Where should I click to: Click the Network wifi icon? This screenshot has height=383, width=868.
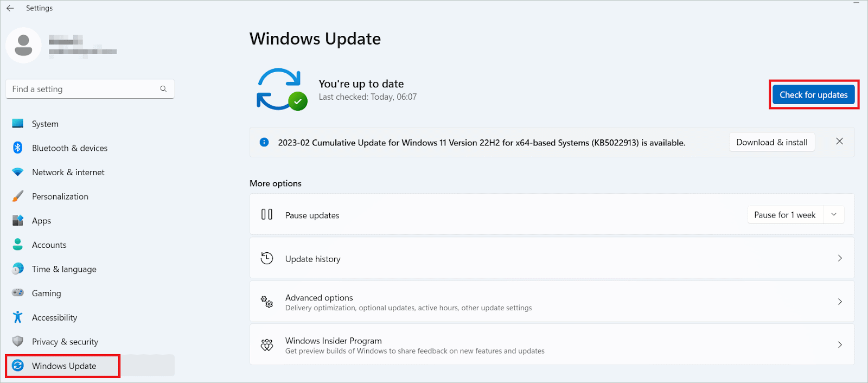18,172
